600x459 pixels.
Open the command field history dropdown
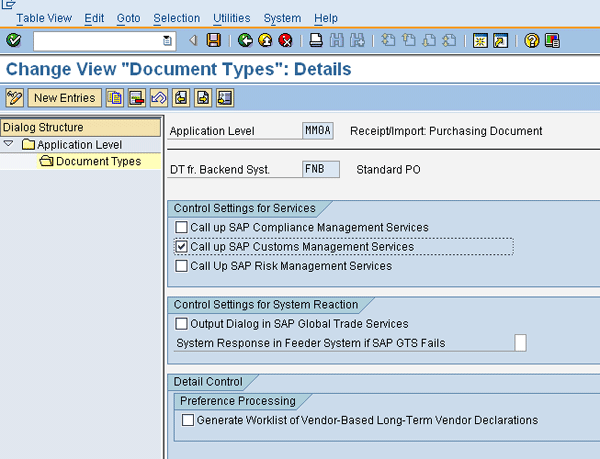167,41
